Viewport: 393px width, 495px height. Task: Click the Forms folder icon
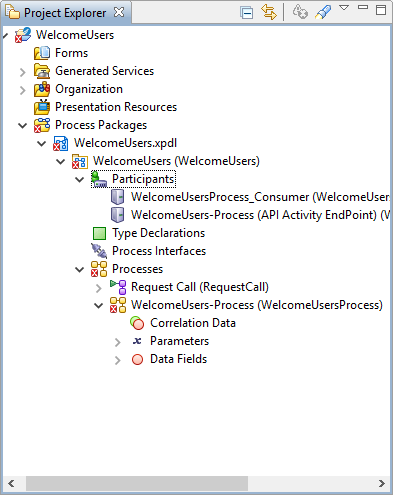click(42, 53)
